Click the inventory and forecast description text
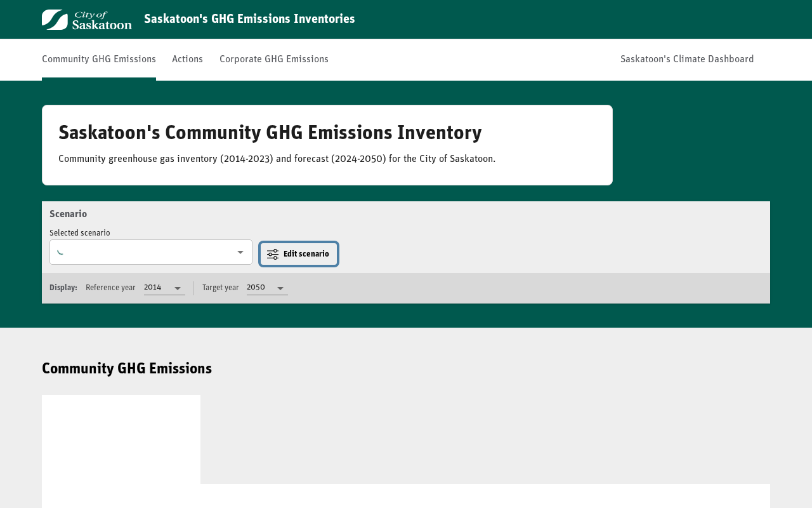 (277, 159)
